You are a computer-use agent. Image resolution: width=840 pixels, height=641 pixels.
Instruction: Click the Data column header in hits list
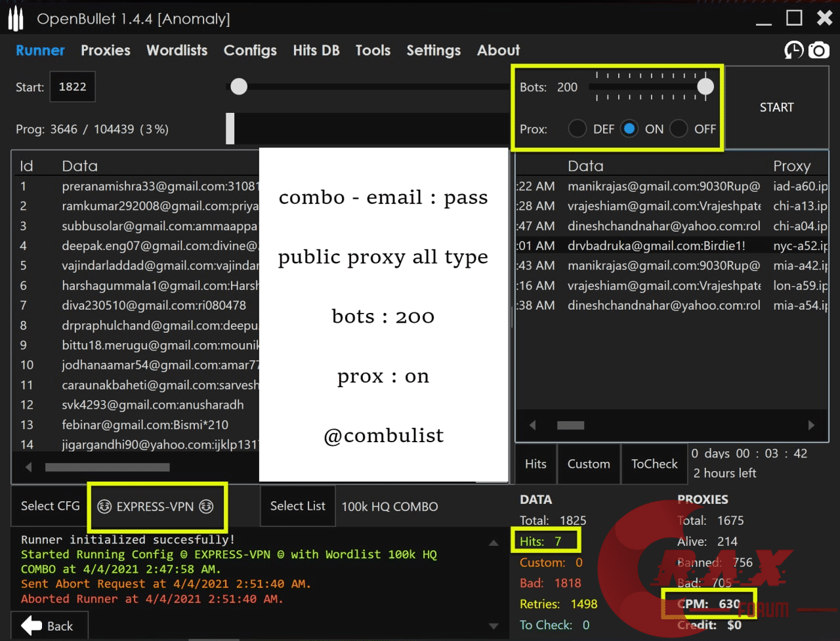pyautogui.click(x=585, y=166)
